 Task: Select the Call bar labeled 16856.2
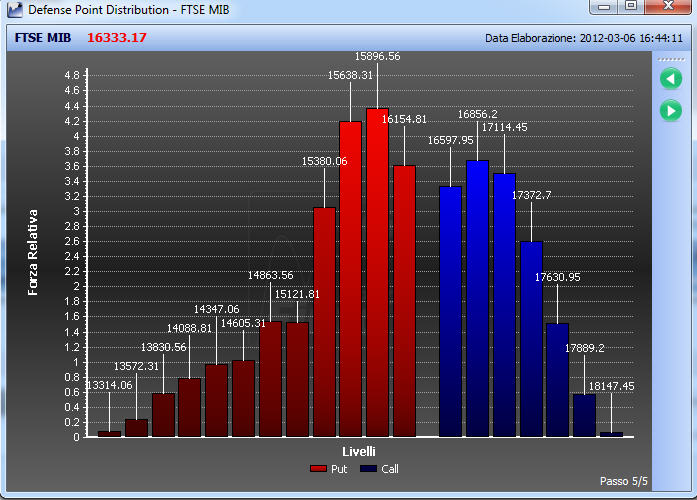click(x=477, y=299)
